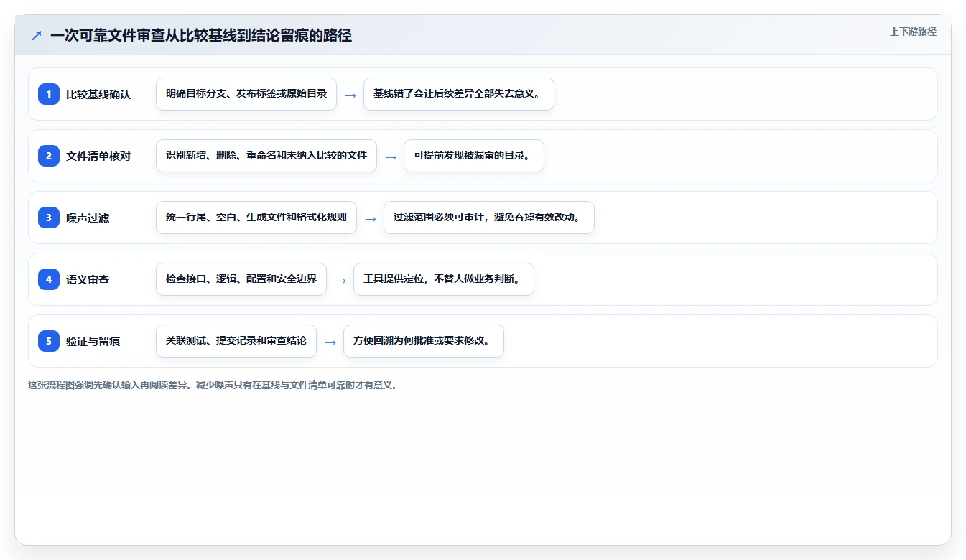This screenshot has width=966, height=560.
Task: Select the 噪声过滤 step label
Action: [x=88, y=218]
